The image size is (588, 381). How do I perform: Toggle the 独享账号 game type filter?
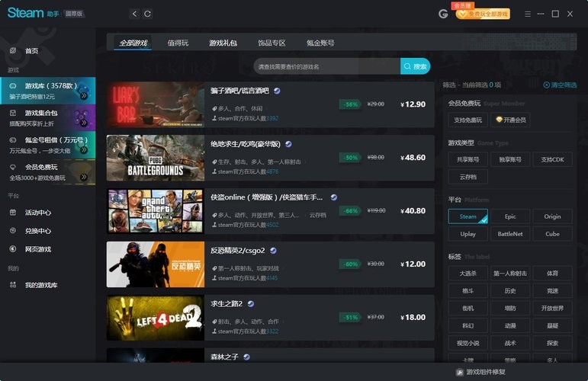pos(510,159)
